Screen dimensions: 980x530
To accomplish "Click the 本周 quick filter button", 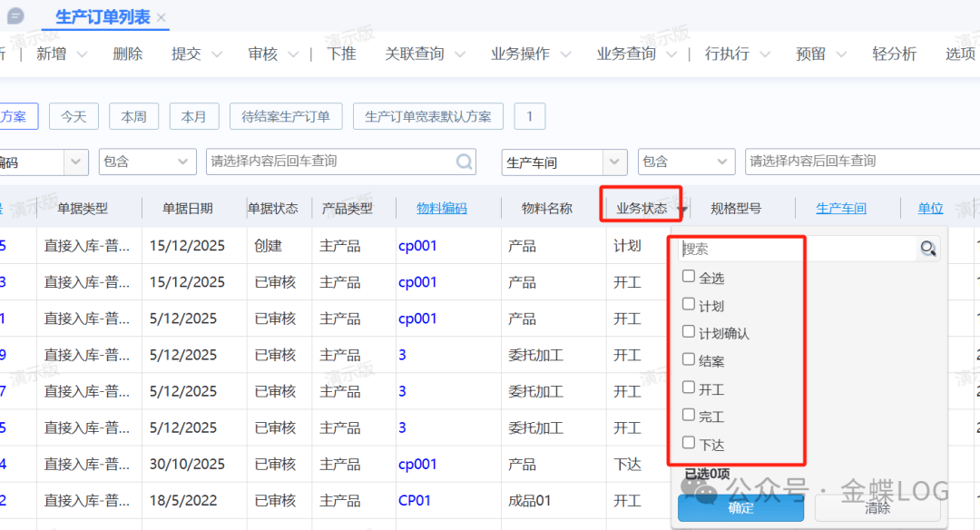I will (133, 116).
